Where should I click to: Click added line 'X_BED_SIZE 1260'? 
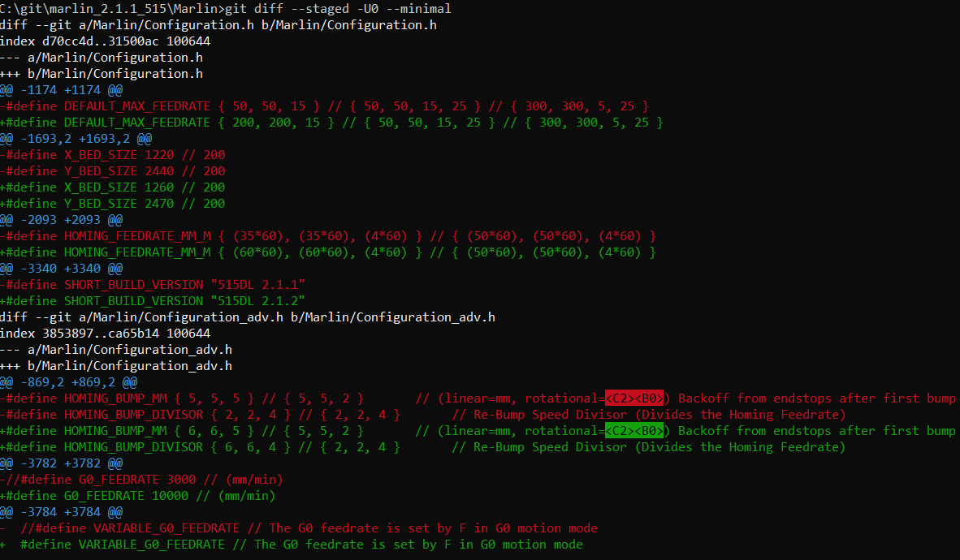[x=113, y=187]
